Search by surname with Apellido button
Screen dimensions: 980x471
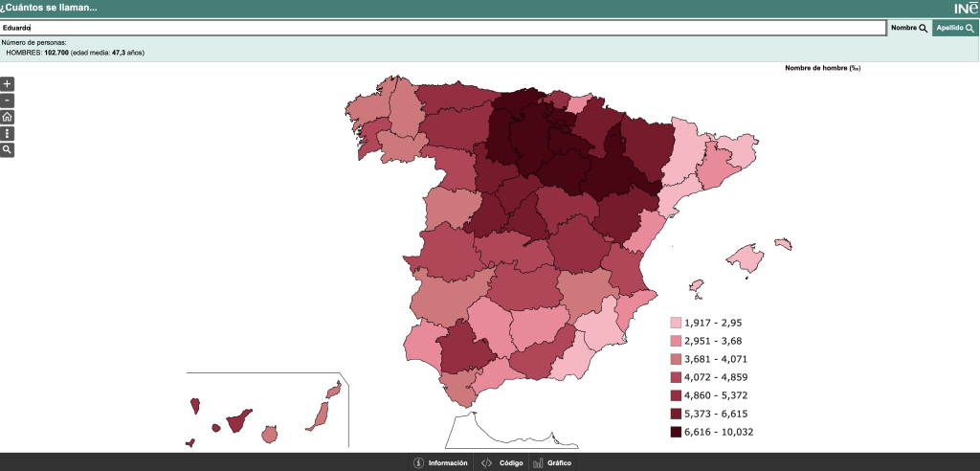(x=955, y=28)
